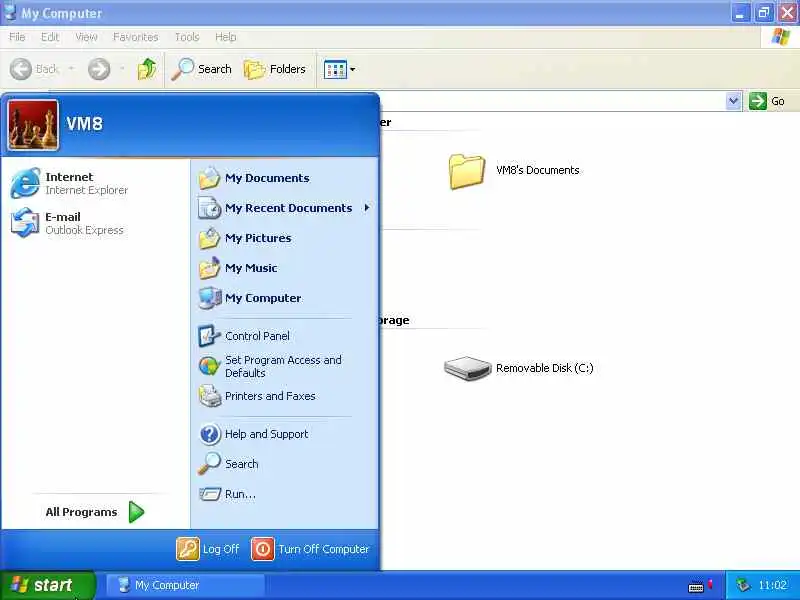Click the Windows flag logo
Viewport: 800px width, 600px height.
point(780,37)
